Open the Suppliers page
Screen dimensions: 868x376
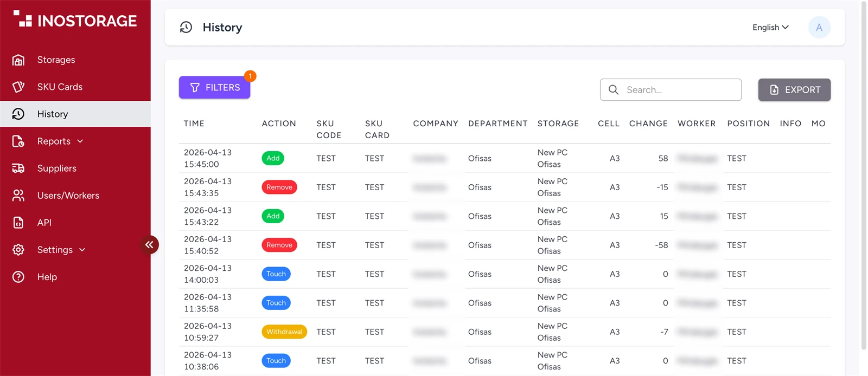point(75,168)
